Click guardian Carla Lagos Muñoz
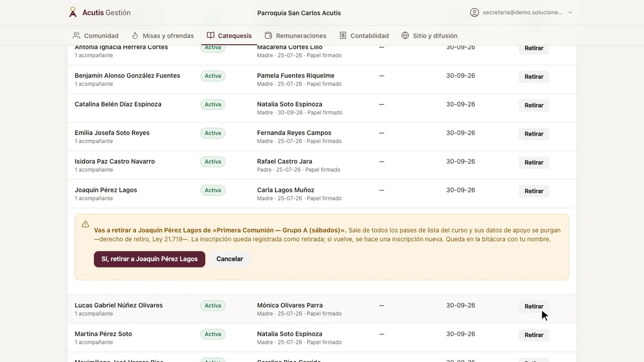Image resolution: width=644 pixels, height=362 pixels. coord(286,190)
